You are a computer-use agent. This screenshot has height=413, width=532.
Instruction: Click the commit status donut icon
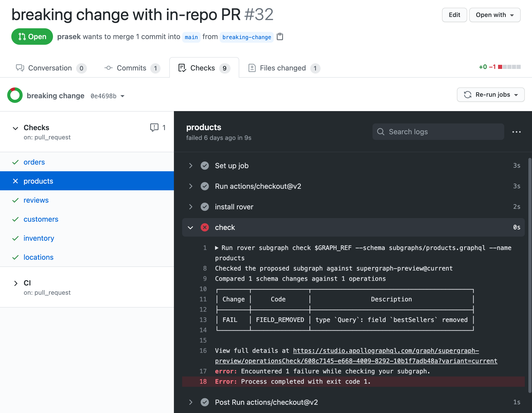pos(15,95)
